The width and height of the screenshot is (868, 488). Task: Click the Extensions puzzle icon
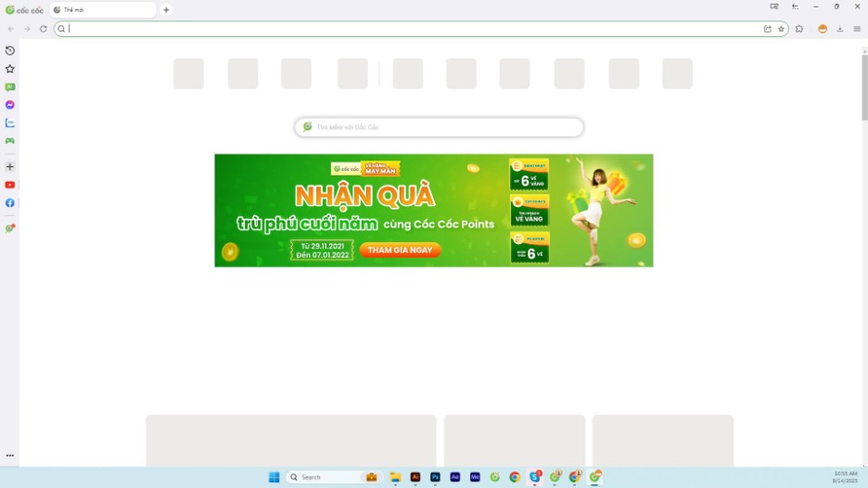[x=799, y=29]
